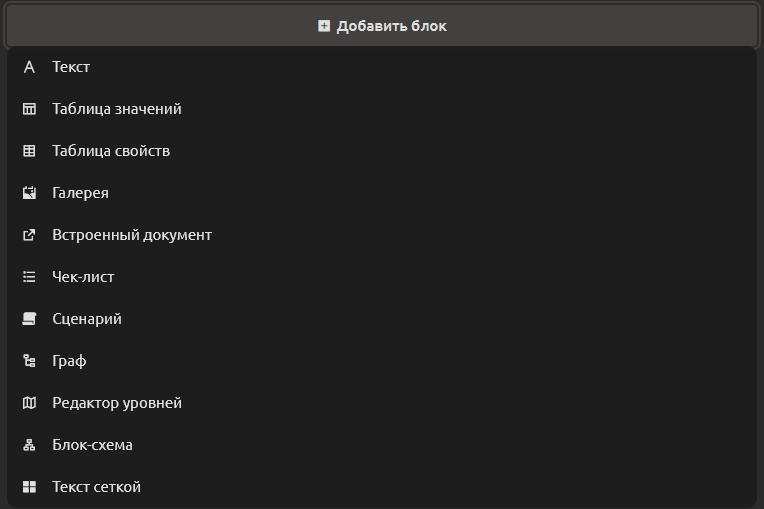Screen dimensions: 764x509
Task: Click the Редактор уровней map icon
Action: [x=29, y=403]
